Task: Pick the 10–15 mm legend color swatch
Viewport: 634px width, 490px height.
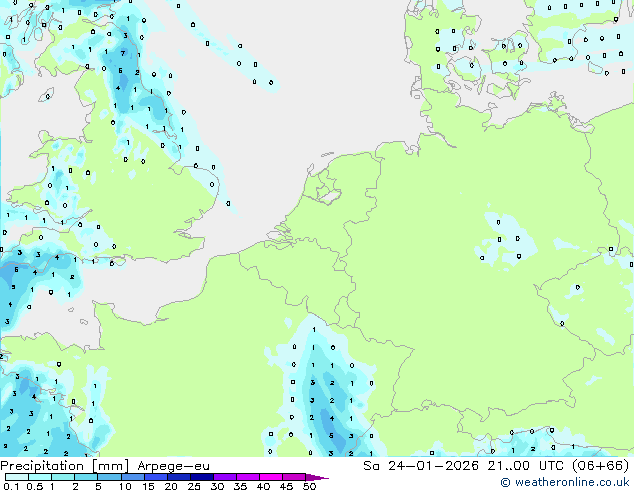Action: (x=132, y=477)
